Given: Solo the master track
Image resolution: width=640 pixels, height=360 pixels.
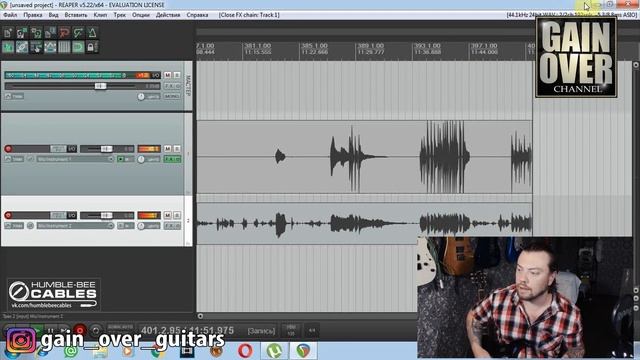Looking at the screenshot, I should 177,75.
